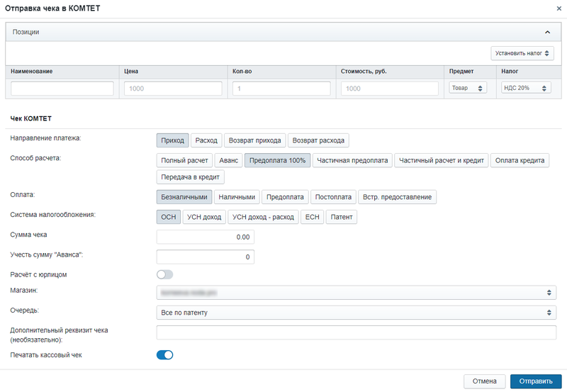
Task: Click the Отправить button
Action: pos(536,381)
